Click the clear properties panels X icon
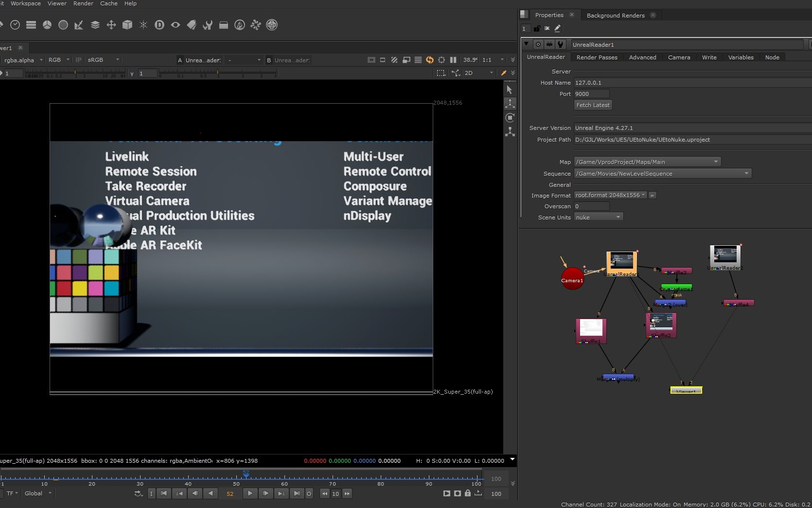812x508 pixels. pyautogui.click(x=547, y=28)
